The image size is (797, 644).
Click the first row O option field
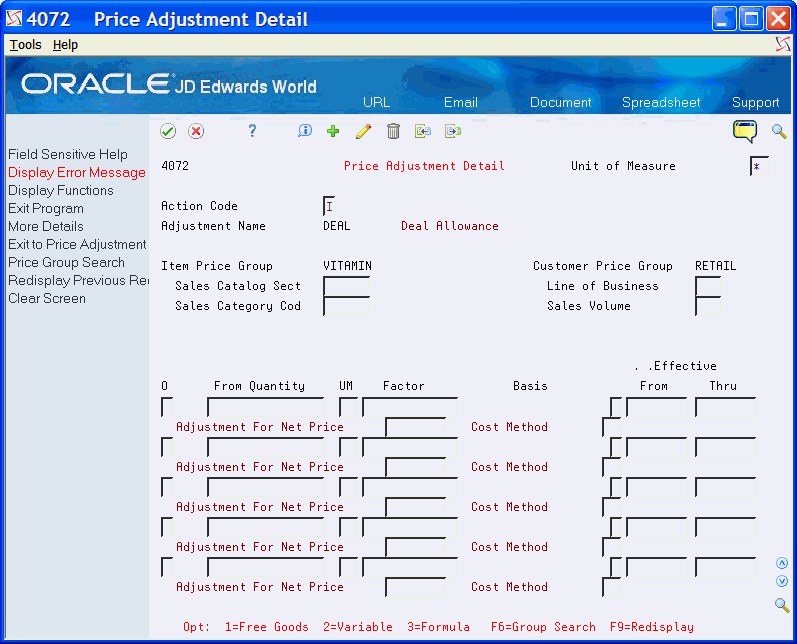coord(167,407)
